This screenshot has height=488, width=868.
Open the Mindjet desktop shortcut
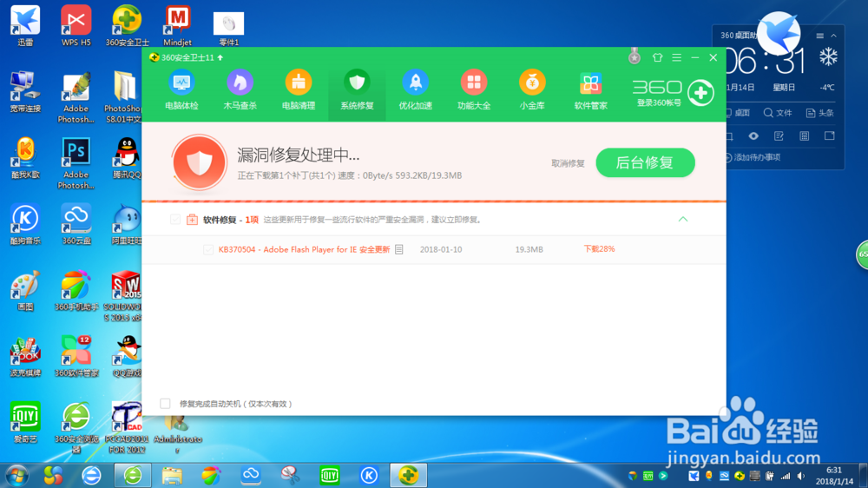178,26
